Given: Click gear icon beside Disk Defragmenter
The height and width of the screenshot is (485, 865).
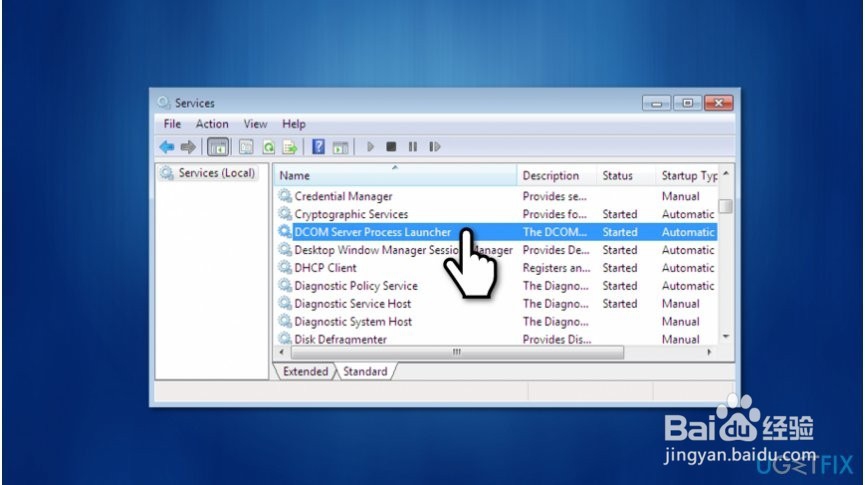Looking at the screenshot, I should click(x=285, y=338).
